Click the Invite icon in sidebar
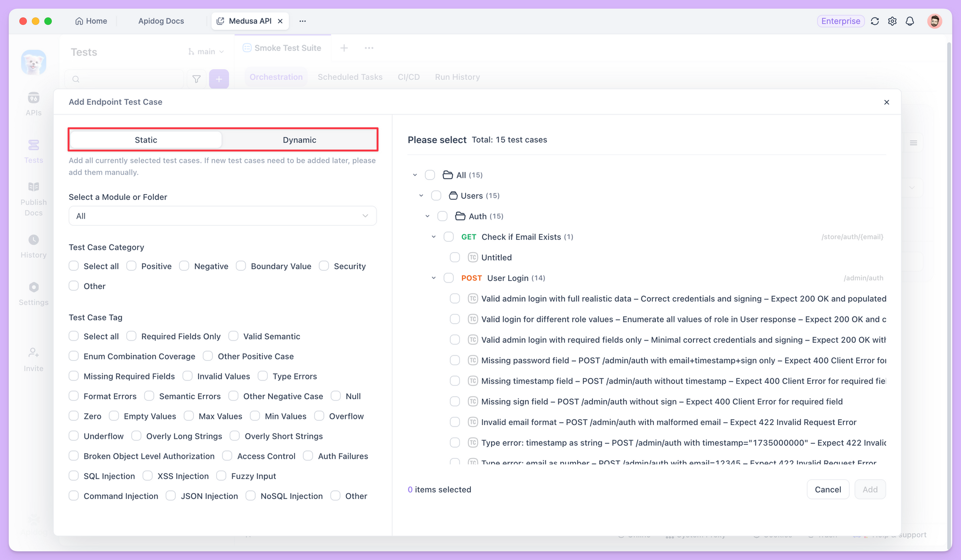The image size is (961, 560). (x=33, y=355)
